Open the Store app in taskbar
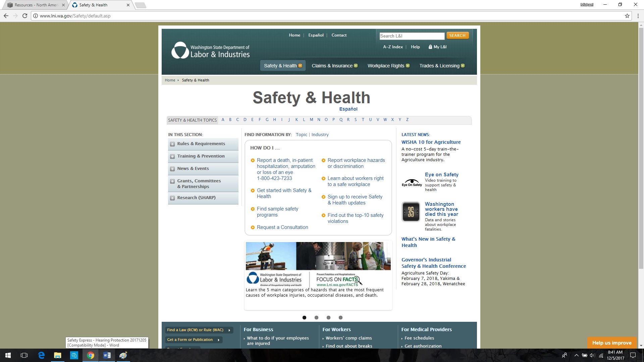Screen dimensions: 644x362 [x=74, y=355]
